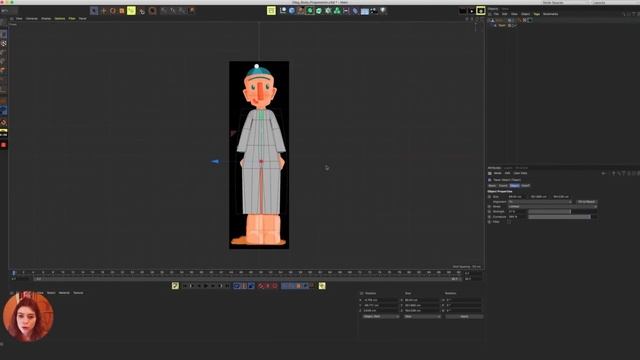Image resolution: width=640 pixels, height=360 pixels.
Task: Open the deformer Mode dropdown
Action: 553,207
